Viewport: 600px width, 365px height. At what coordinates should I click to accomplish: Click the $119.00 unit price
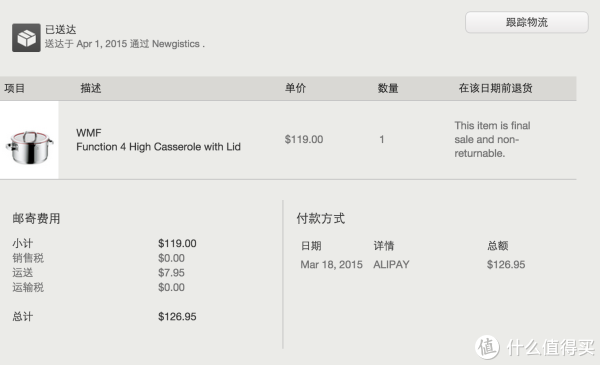click(304, 139)
